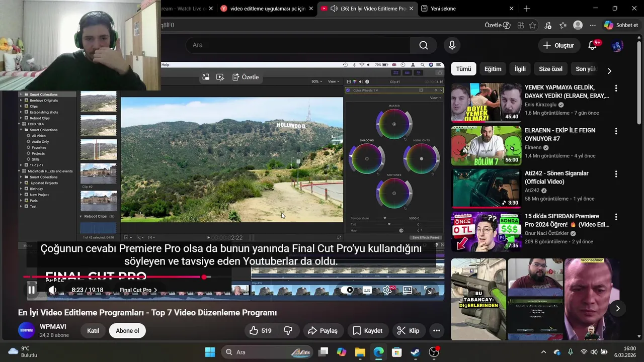644x362 pixels.
Task: Create a clip with the Klip button
Action: tap(408, 330)
